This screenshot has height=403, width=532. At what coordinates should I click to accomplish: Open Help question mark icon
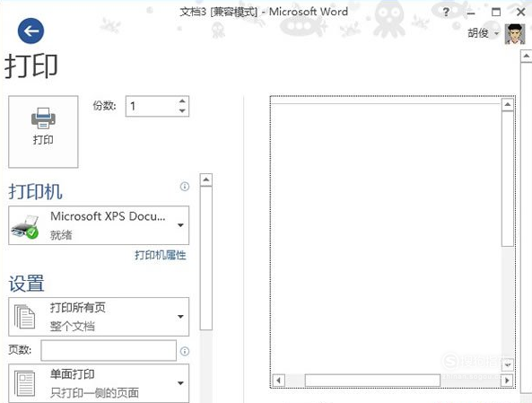pyautogui.click(x=446, y=13)
